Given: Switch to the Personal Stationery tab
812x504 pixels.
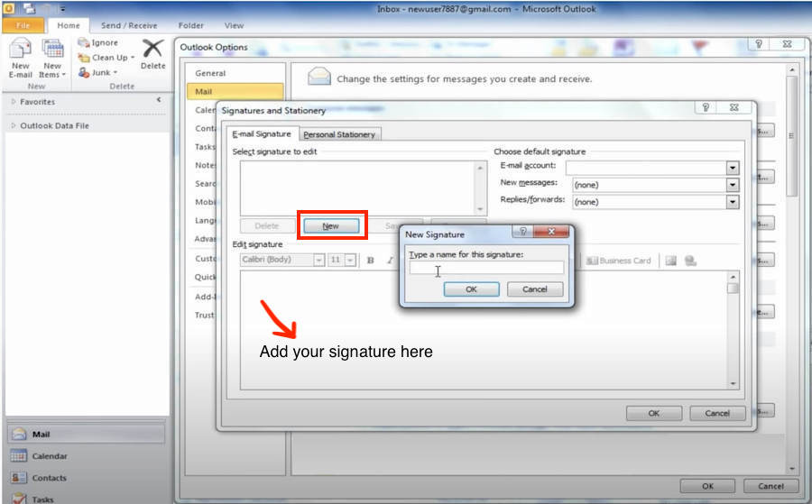Looking at the screenshot, I should [x=339, y=134].
